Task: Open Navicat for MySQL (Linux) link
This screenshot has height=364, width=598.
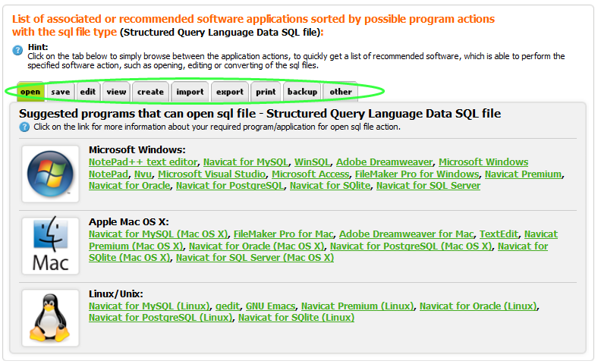Action: click(149, 306)
